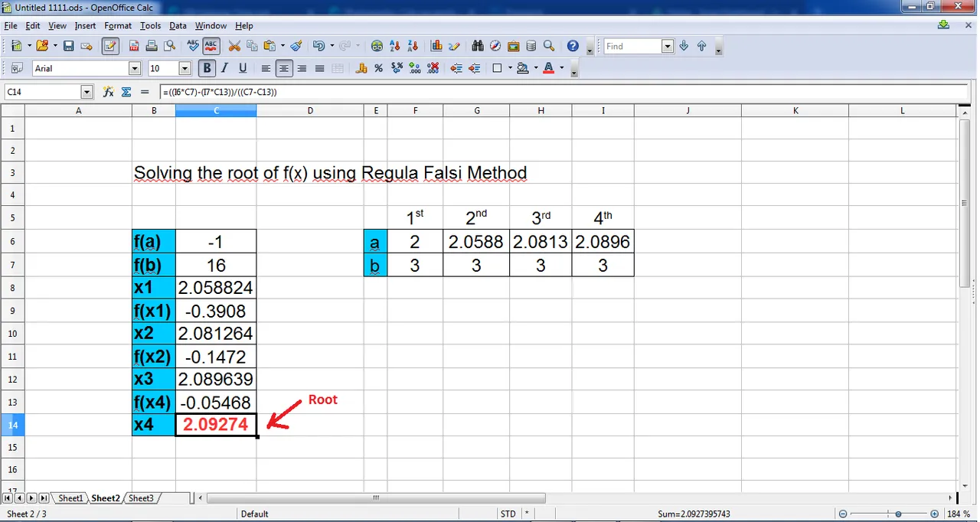Sort Ascending A-Z icon
Viewport: 980px width, 522px height.
point(395,47)
